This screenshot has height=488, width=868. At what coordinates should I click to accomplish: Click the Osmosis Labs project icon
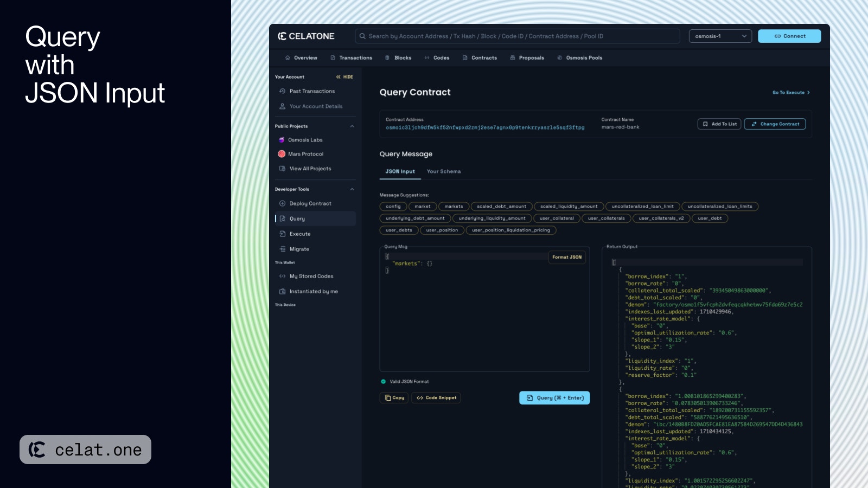tap(282, 140)
